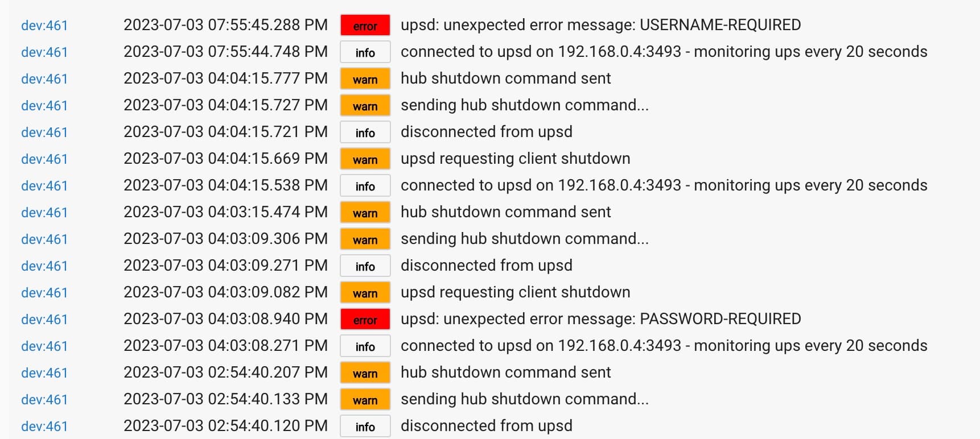Click the info badge on disconnected from upsd row

pyautogui.click(x=364, y=132)
